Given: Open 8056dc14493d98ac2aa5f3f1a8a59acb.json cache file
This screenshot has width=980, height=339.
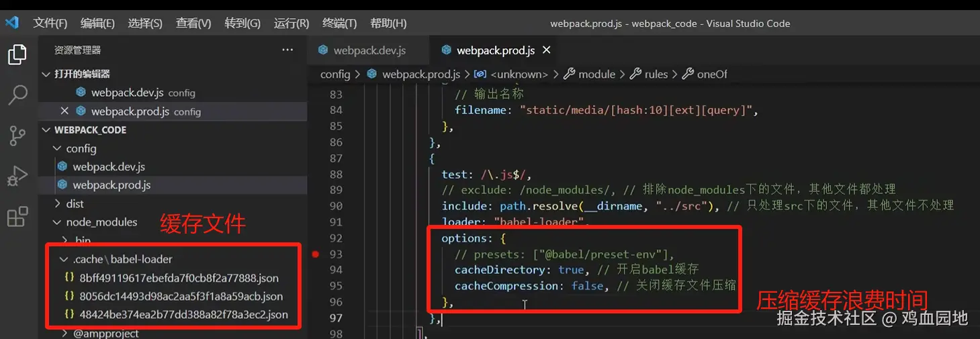Looking at the screenshot, I should [181, 296].
